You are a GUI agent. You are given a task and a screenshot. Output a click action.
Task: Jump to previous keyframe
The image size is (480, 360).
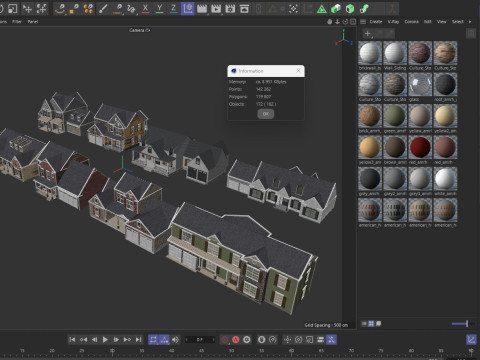pos(83,340)
